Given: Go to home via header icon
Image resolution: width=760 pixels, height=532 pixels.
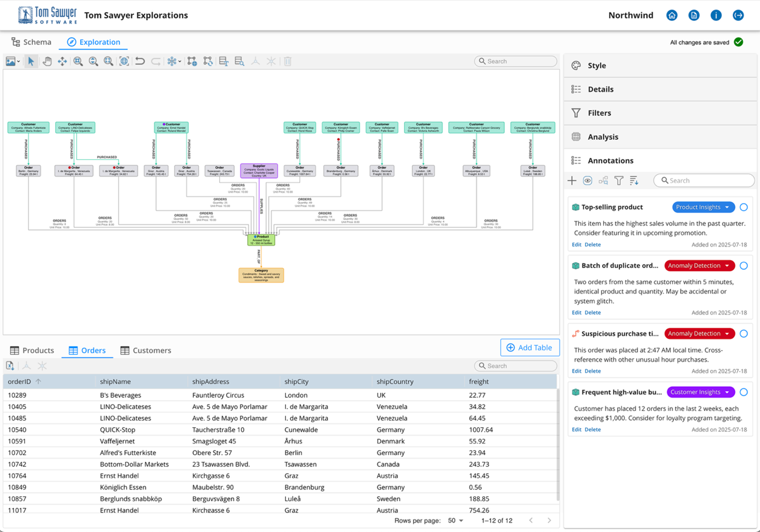Looking at the screenshot, I should tap(672, 15).
